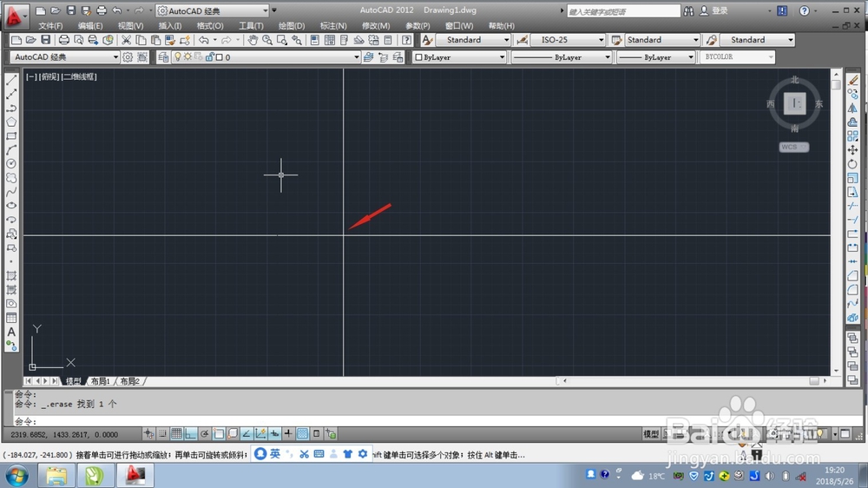Select the Move tool in Modify toolbar
The width and height of the screenshot is (868, 488).
(x=852, y=150)
